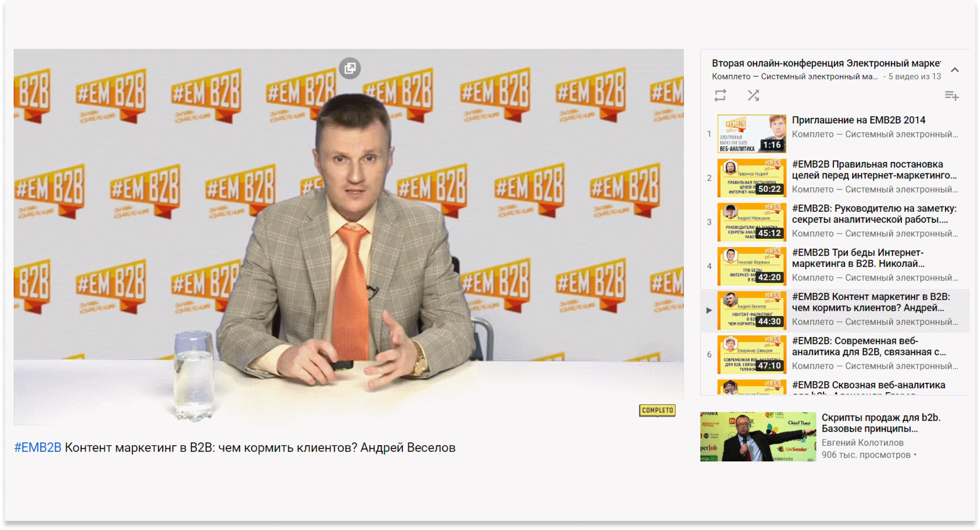
Task: Open title Приглашение на EMB2B 2014
Action: pos(858,120)
